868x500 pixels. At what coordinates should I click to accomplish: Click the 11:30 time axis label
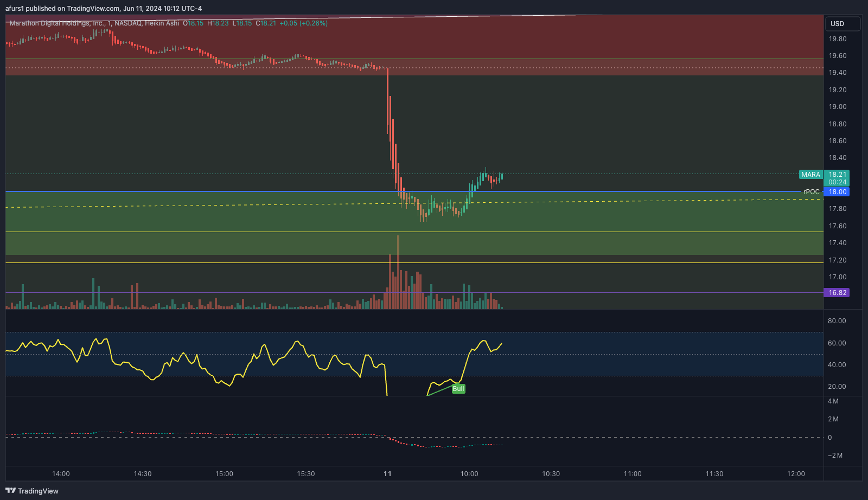click(714, 474)
